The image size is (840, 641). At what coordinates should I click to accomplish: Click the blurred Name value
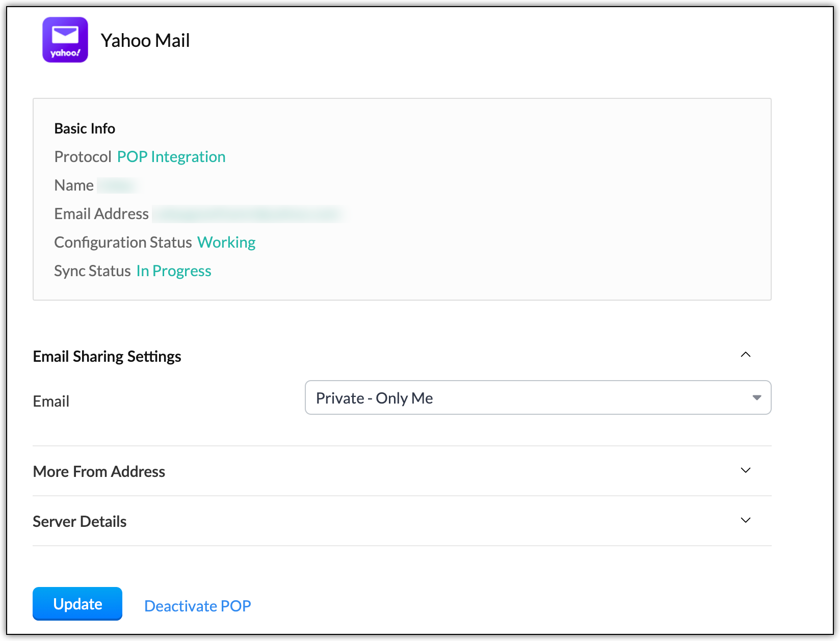tap(118, 185)
